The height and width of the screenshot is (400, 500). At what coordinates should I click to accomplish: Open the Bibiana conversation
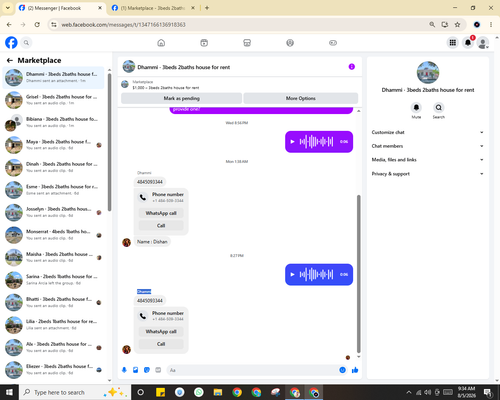pos(53,122)
